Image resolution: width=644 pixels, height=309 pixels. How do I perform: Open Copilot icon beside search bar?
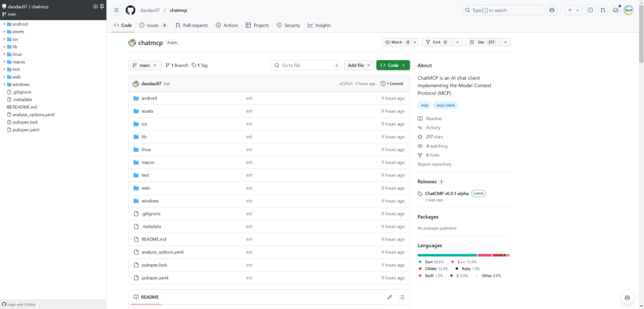(552, 10)
